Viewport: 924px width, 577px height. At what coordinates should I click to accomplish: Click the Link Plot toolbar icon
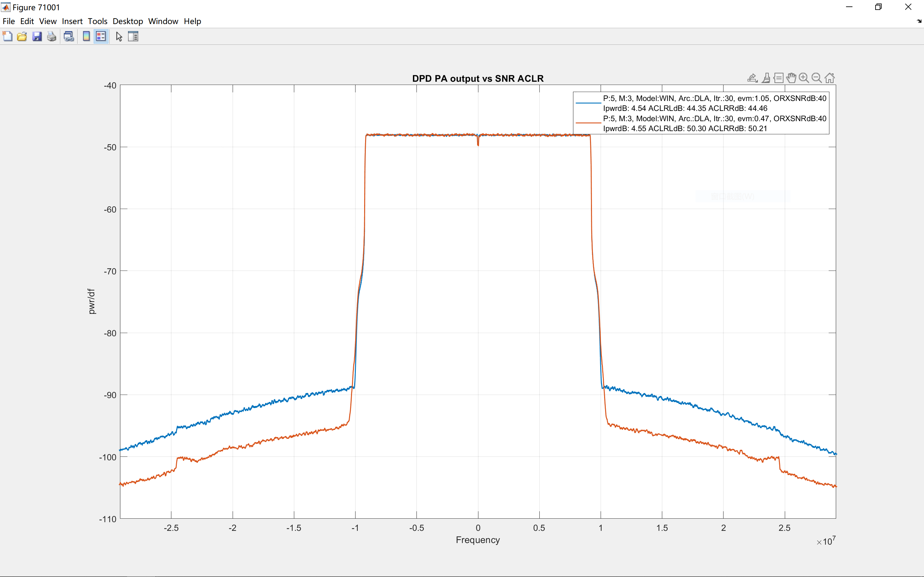[69, 37]
